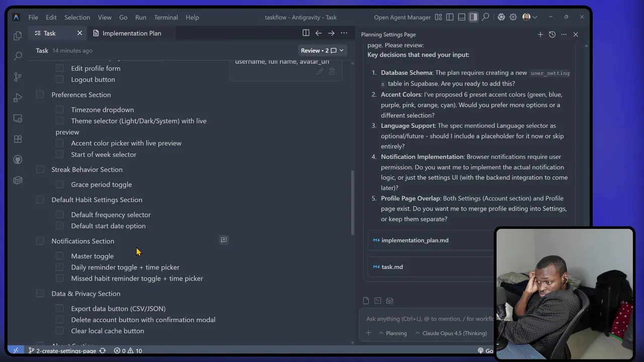Click the remote window status bar icon

click(x=16, y=350)
